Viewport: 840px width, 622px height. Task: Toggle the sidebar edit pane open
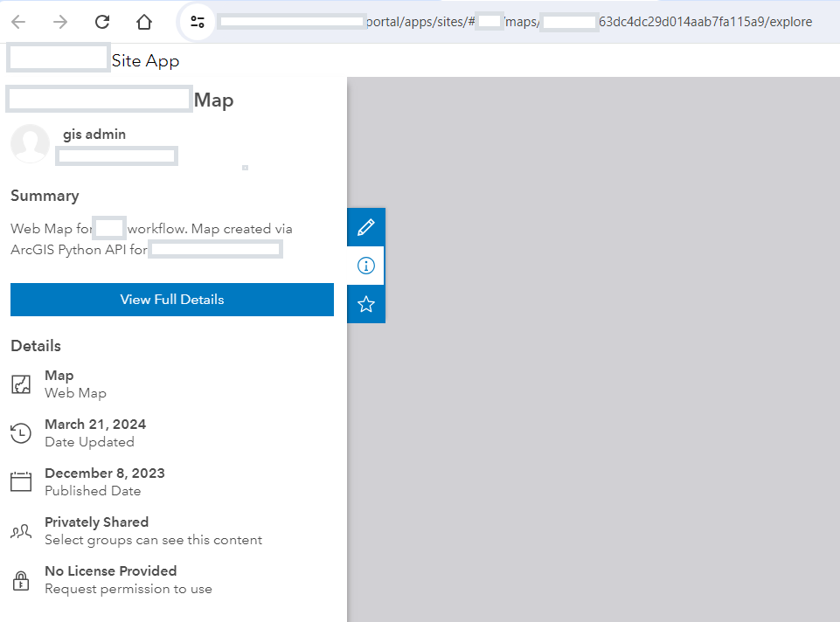[x=366, y=226]
